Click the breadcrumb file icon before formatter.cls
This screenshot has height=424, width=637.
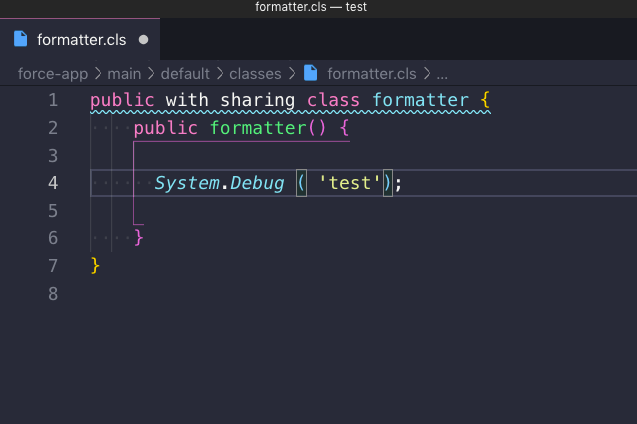(311, 74)
